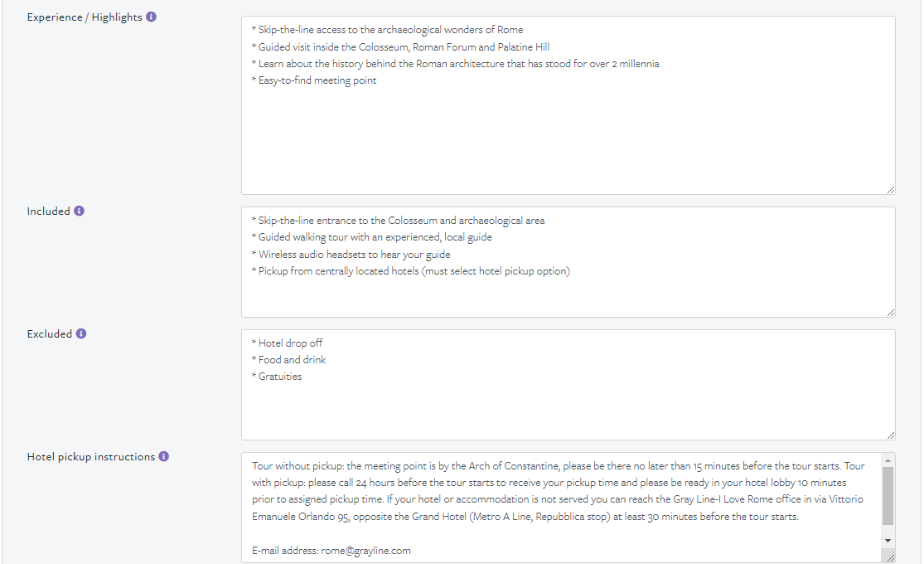The width and height of the screenshot is (924, 564).
Task: Click inside the Experience / Highlights text area
Action: (x=568, y=105)
